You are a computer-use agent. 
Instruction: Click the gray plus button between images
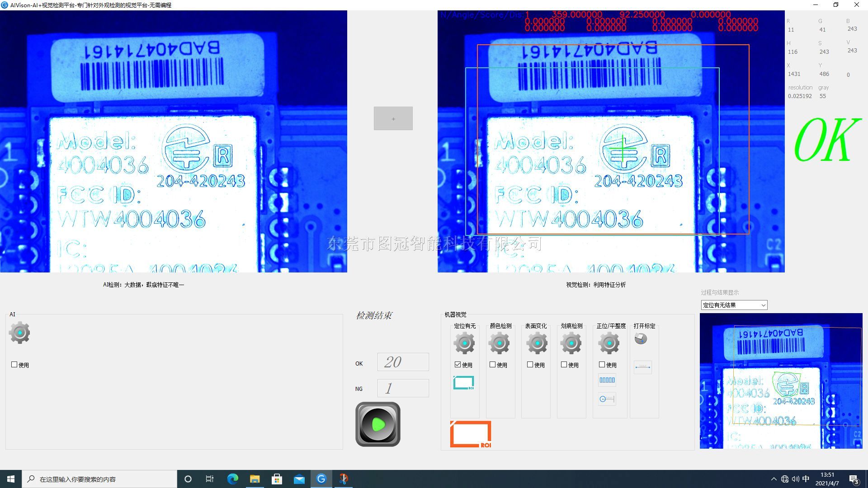coord(393,118)
